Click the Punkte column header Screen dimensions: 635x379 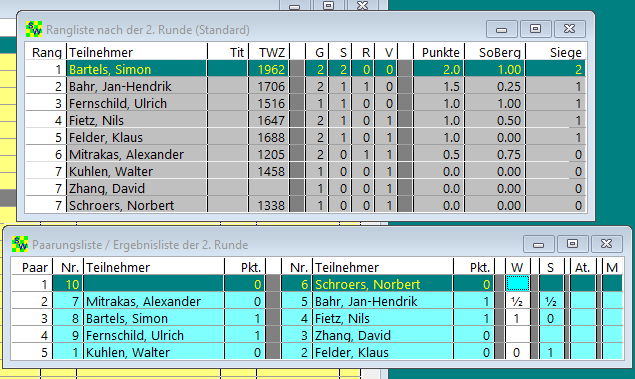tap(441, 52)
